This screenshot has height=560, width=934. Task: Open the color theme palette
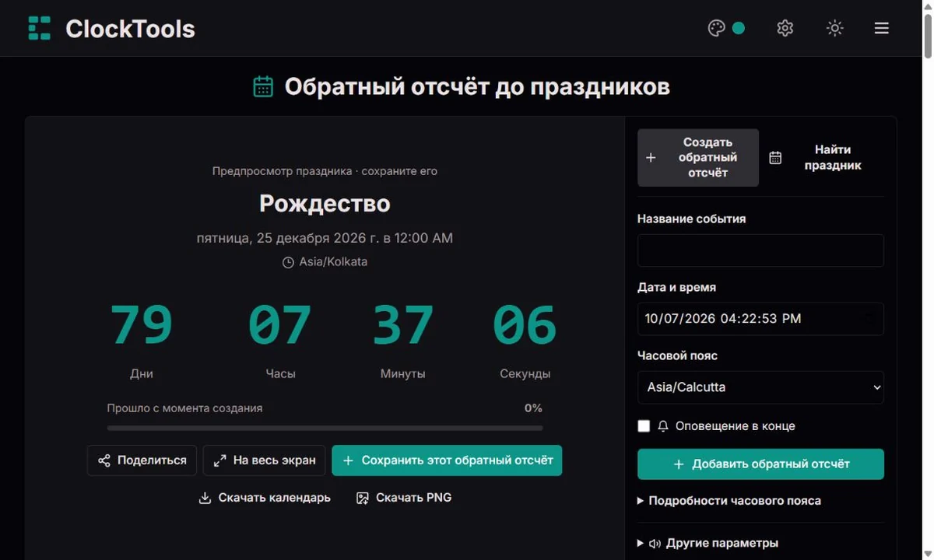[x=716, y=28]
